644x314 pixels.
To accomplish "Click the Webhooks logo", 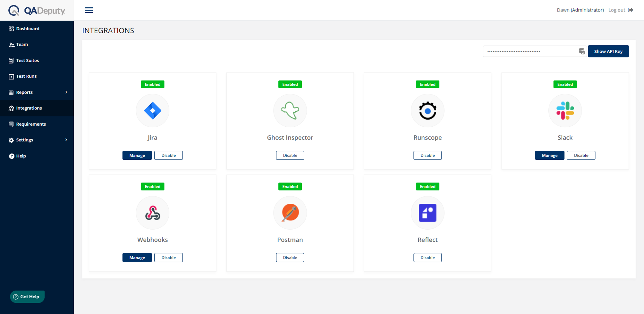I will [x=153, y=213].
